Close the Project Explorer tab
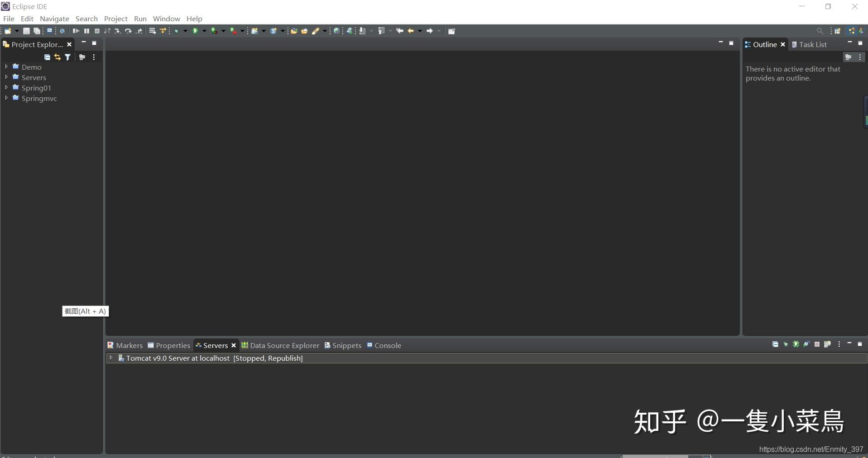Screen dimensions: 868x458 69,44
